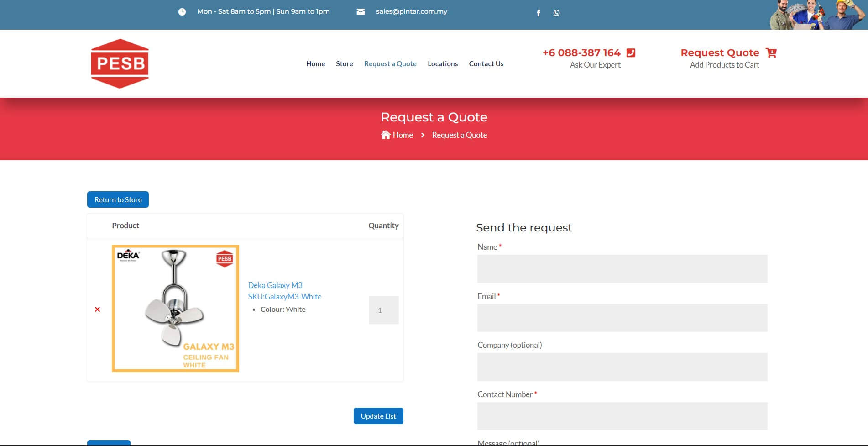868x446 pixels.
Task: Click the Company (optional) input field
Action: tap(622, 367)
